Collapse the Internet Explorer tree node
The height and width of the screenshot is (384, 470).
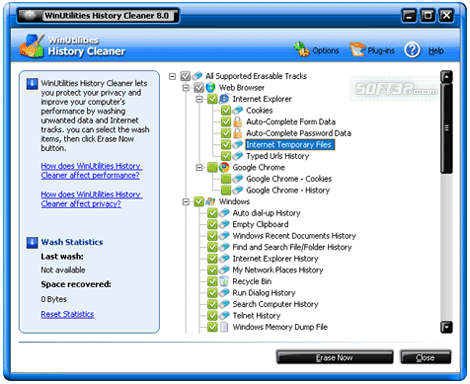click(x=199, y=99)
